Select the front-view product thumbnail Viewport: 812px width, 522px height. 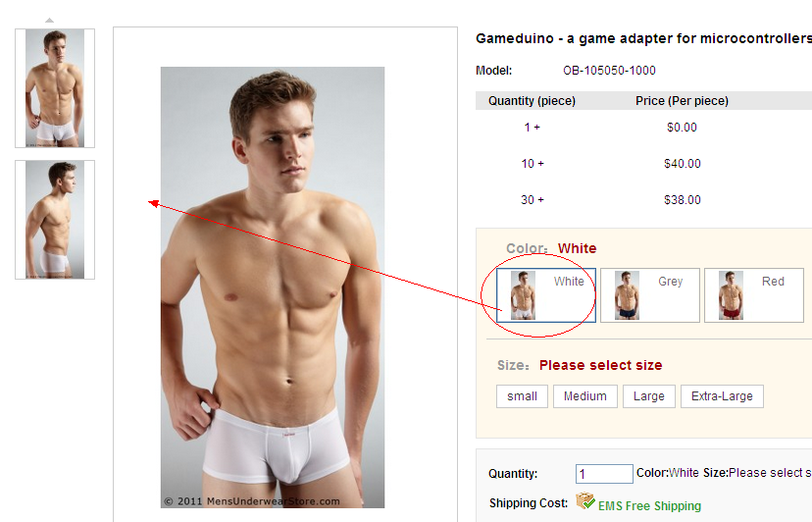point(55,88)
